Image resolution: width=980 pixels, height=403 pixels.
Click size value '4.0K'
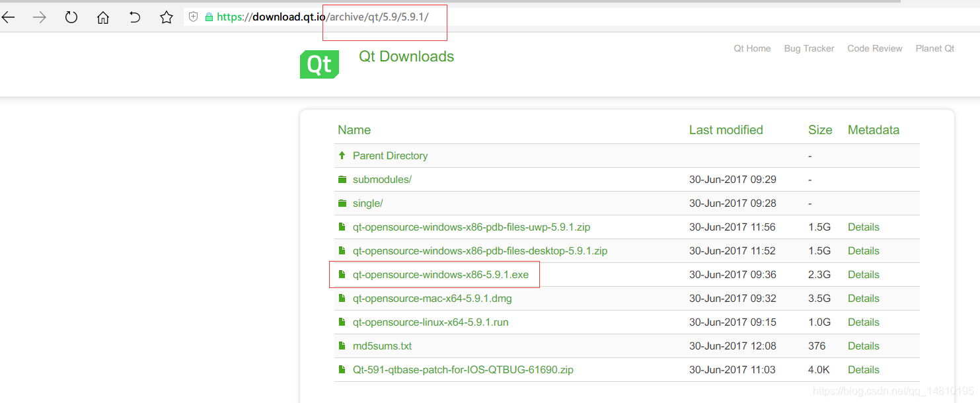819,370
